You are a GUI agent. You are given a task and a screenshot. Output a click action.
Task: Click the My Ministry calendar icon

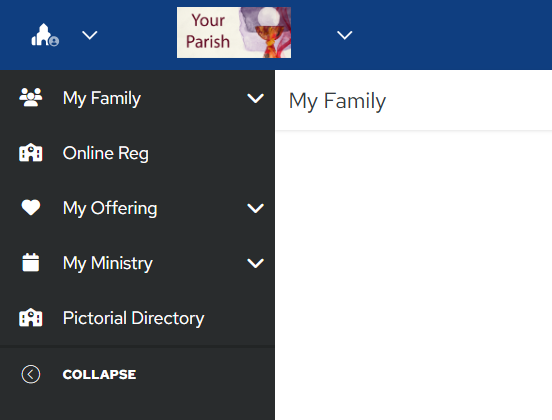point(31,262)
